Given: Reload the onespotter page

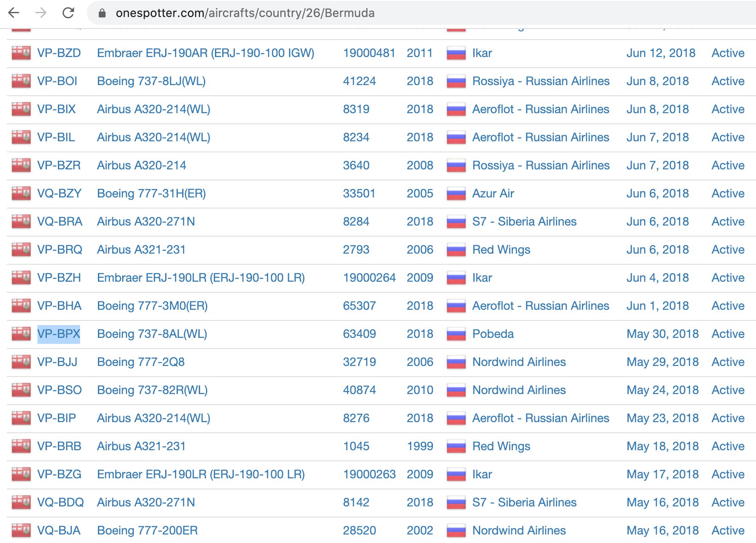Looking at the screenshot, I should click(x=68, y=13).
